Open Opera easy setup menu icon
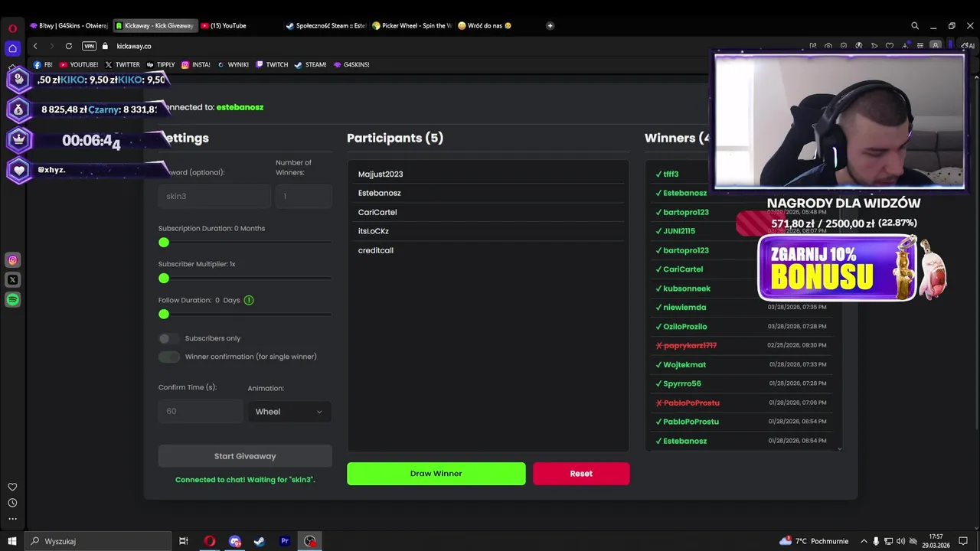Viewport: 980px width, 551px height. (920, 46)
